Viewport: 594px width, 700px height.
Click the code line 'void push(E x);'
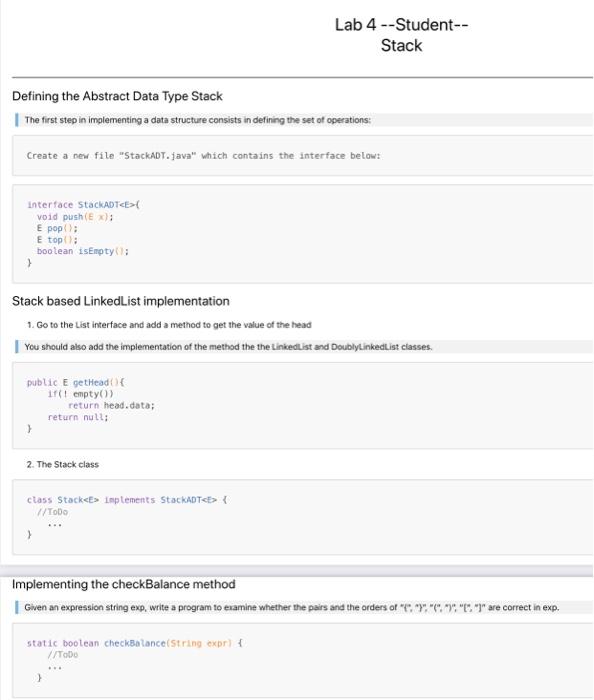tap(75, 217)
